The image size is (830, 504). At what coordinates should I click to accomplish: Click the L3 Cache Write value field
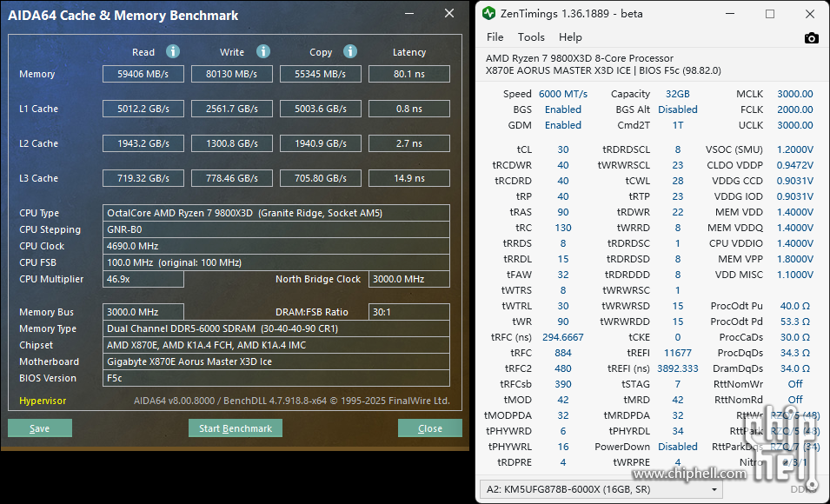point(232,178)
